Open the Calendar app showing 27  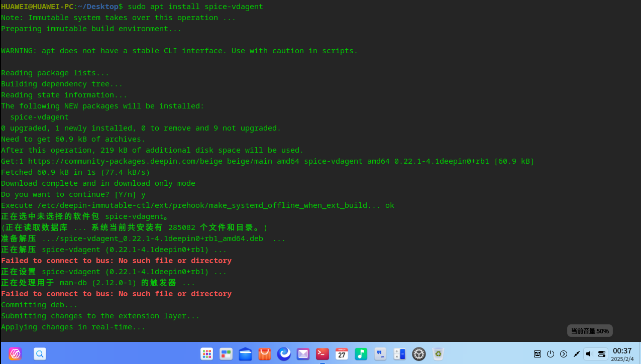coord(342,354)
